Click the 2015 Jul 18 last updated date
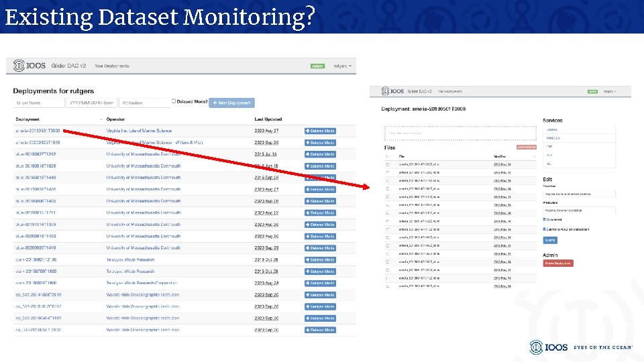The height and width of the screenshot is (362, 644). coord(266,154)
